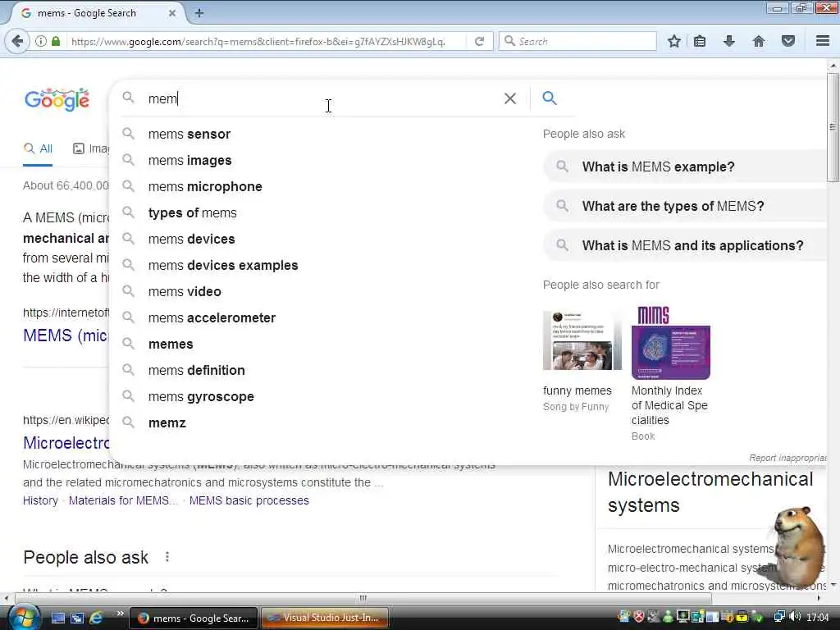Expand the quick launch chevron
This screenshot has width=840, height=630.
(x=120, y=614)
